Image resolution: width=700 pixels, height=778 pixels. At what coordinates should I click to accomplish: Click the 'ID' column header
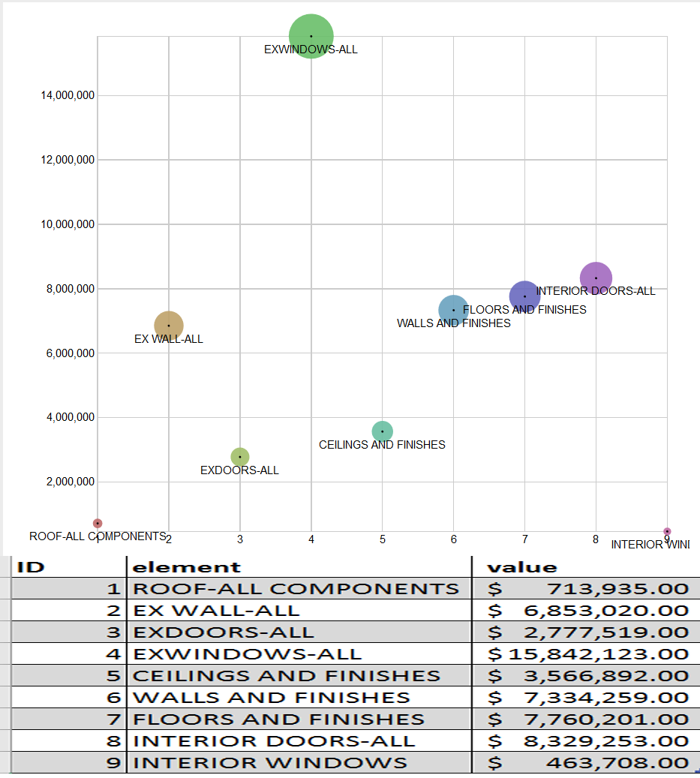[31, 567]
